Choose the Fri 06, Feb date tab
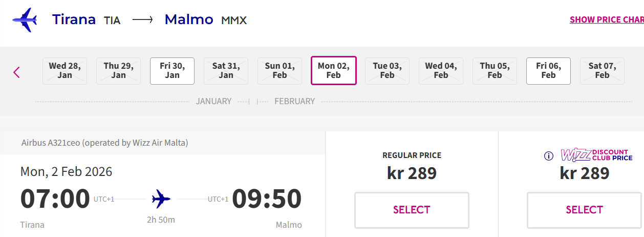The width and height of the screenshot is (644, 237). (x=548, y=71)
